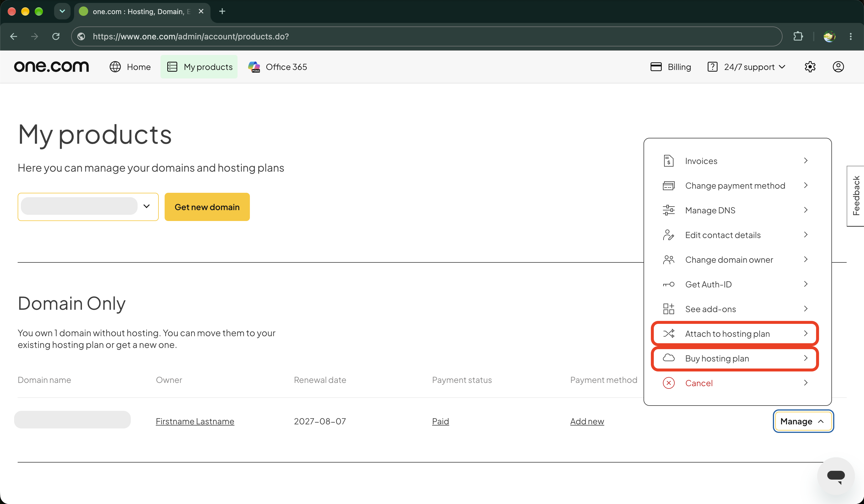Go back in browser history
This screenshot has width=864, height=504.
[x=14, y=36]
